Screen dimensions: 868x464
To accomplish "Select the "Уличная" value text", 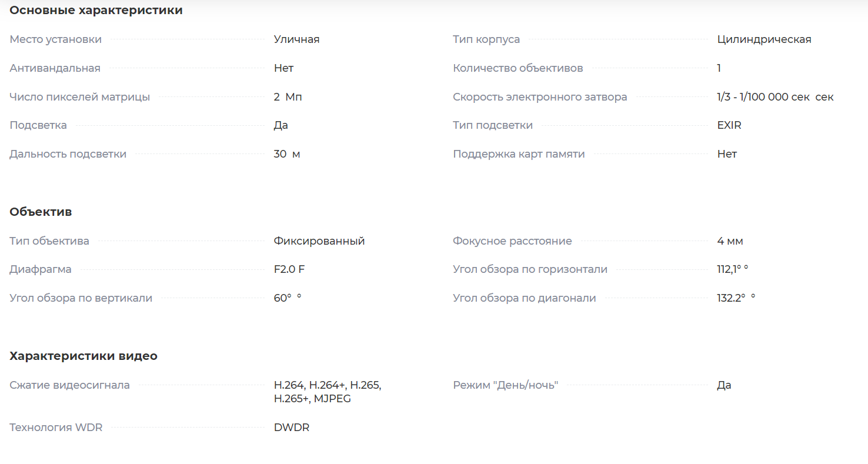I will [296, 39].
